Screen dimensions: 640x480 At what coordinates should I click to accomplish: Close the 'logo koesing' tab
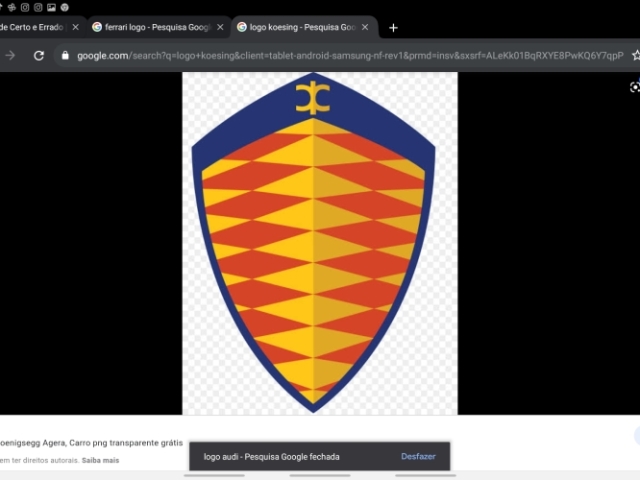365,27
